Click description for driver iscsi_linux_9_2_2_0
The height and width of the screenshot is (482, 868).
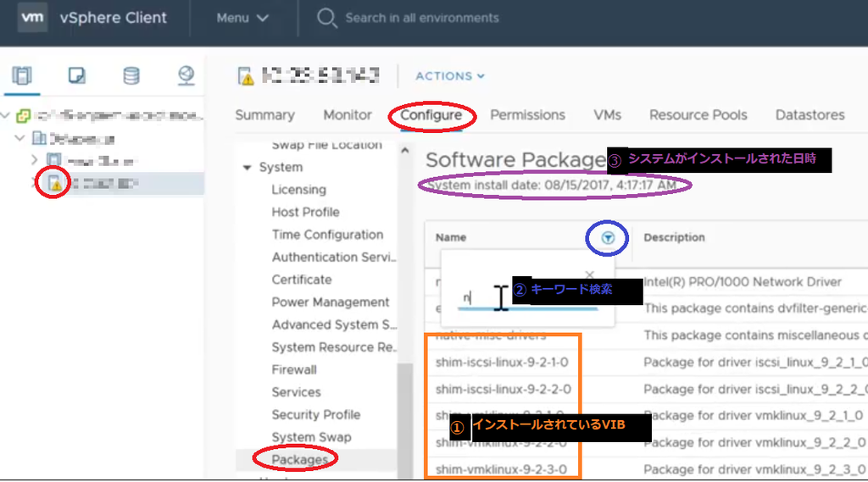755,389
